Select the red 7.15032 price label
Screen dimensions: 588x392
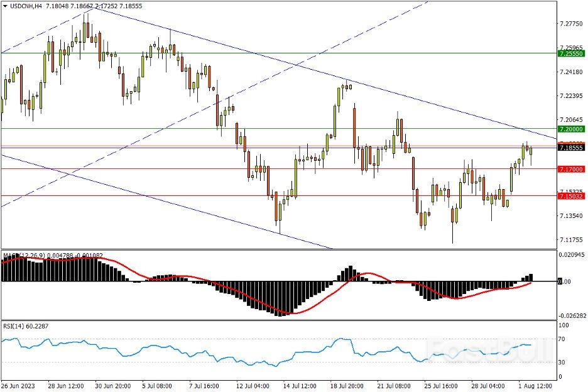coord(571,196)
